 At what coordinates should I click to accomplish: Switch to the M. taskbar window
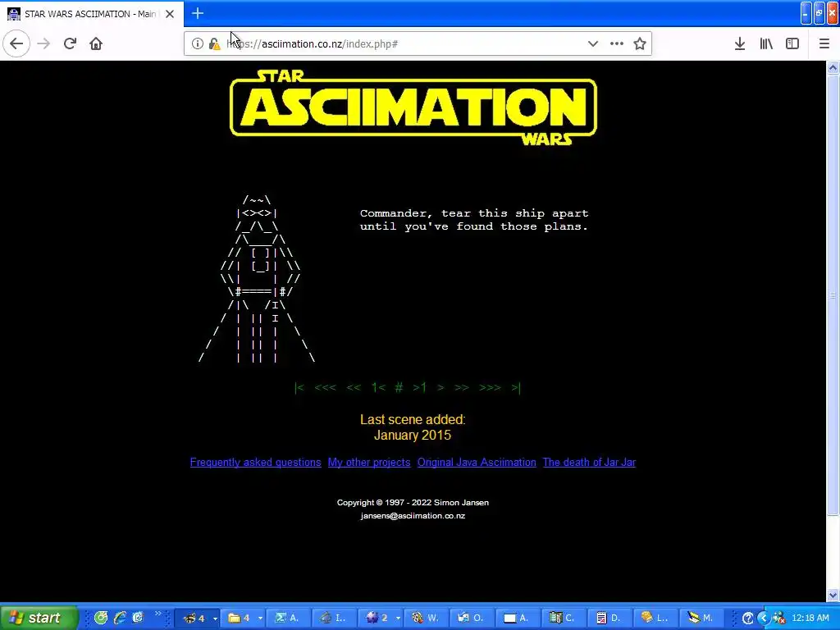701,618
